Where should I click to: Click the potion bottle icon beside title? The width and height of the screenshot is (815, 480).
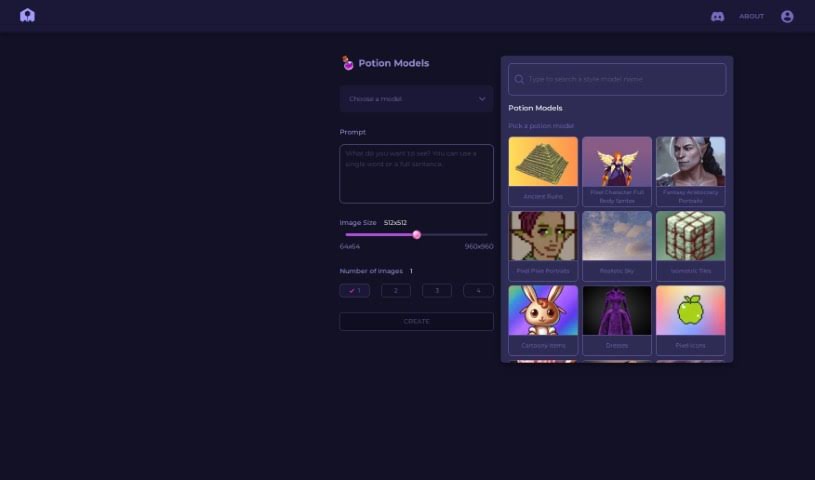[347, 63]
